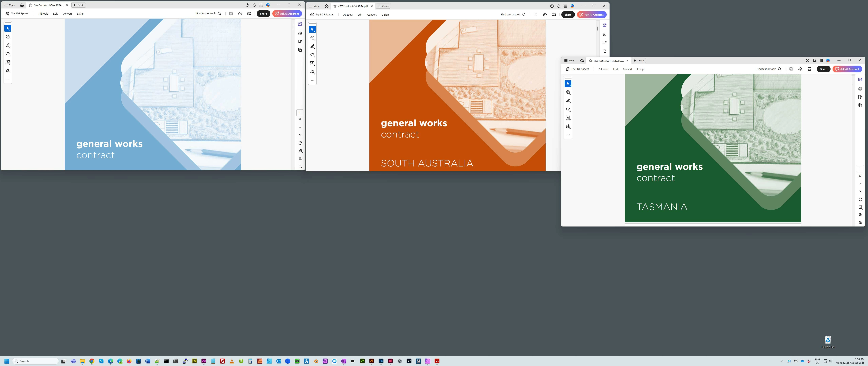
Task: Open the bookmarks panel in the Tasmania window
Action: pyautogui.click(x=860, y=97)
